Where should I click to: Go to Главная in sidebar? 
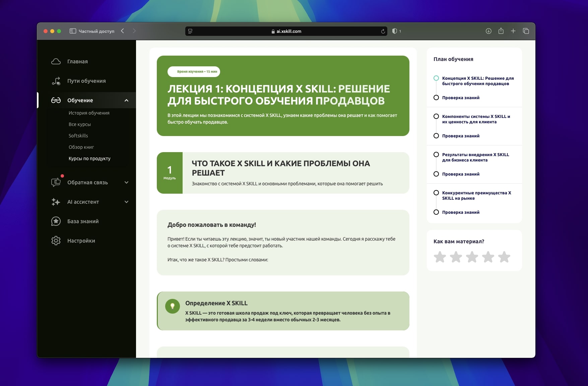coord(77,62)
